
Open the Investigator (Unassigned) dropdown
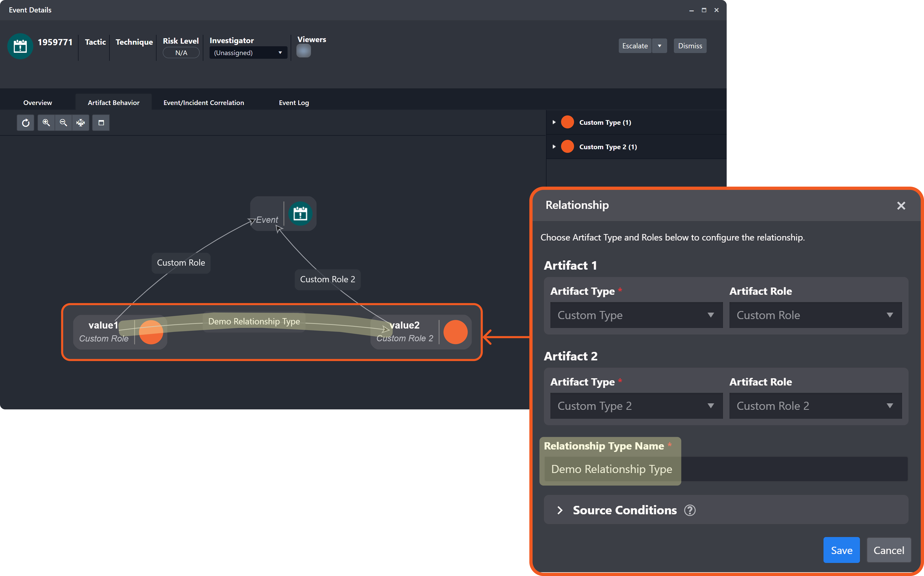pos(248,53)
